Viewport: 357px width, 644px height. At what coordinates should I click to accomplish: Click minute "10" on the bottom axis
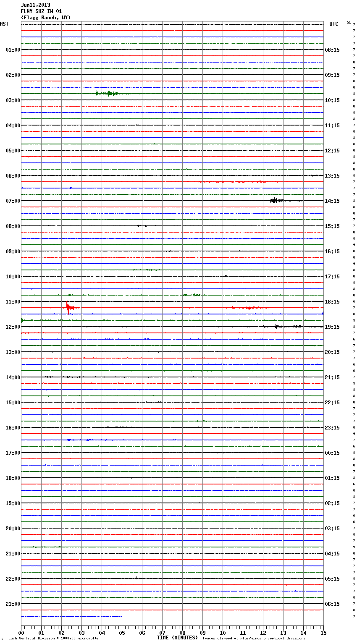tap(223, 633)
